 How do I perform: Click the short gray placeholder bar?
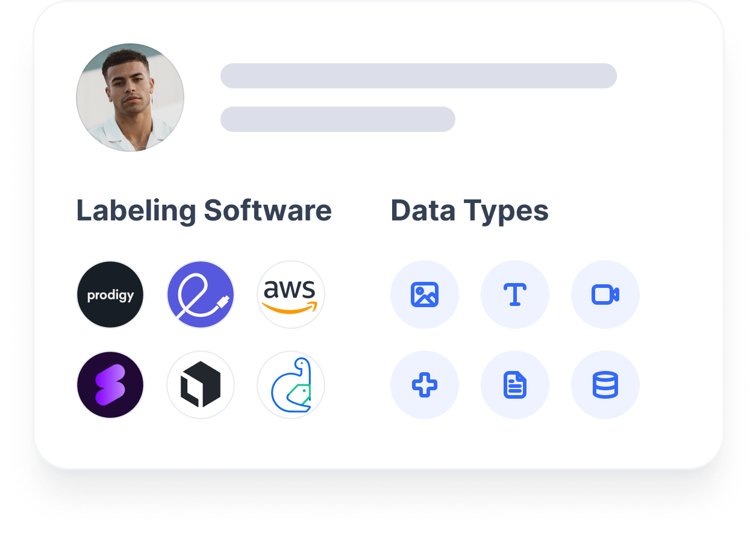[x=337, y=119]
